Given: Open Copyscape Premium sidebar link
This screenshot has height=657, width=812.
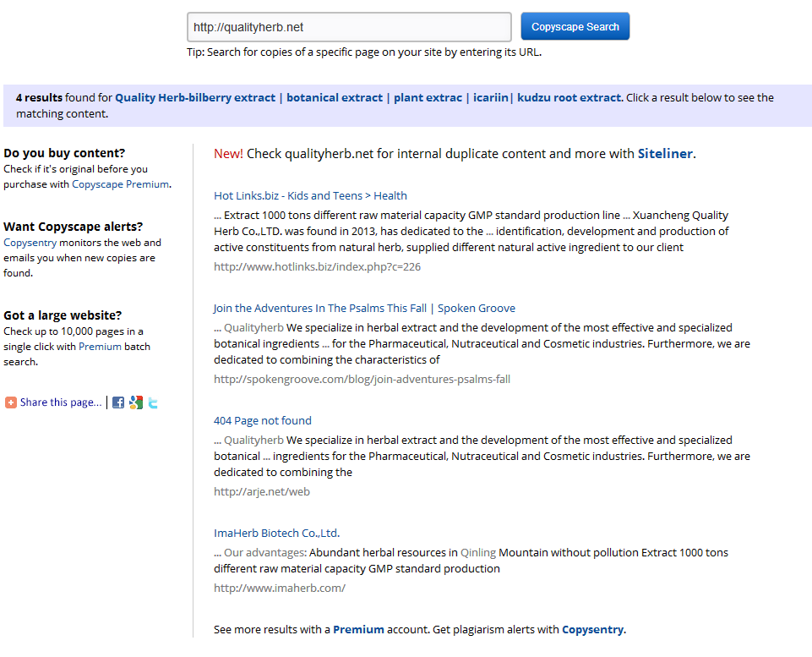Looking at the screenshot, I should pos(120,184).
